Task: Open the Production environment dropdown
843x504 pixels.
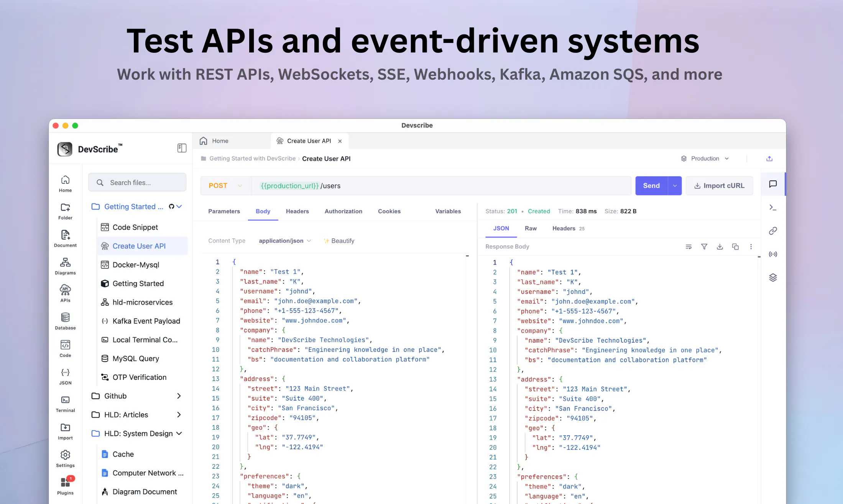Action: (705, 159)
